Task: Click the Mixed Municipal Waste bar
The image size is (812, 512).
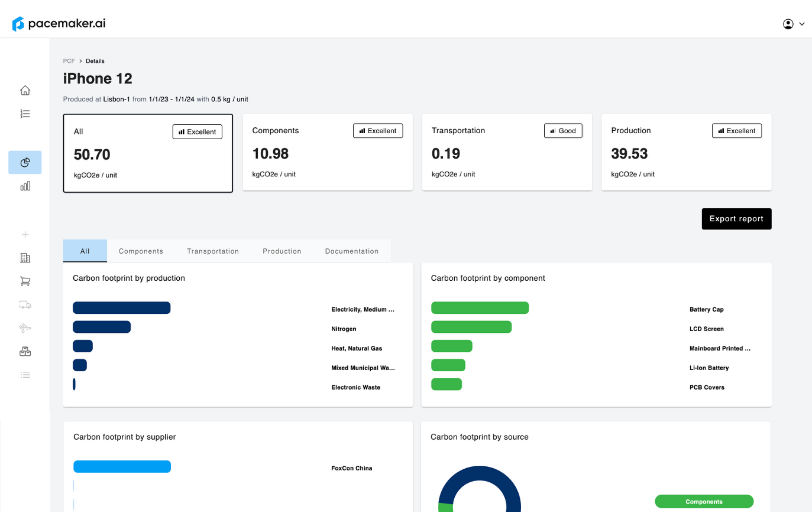Action: 80,365
